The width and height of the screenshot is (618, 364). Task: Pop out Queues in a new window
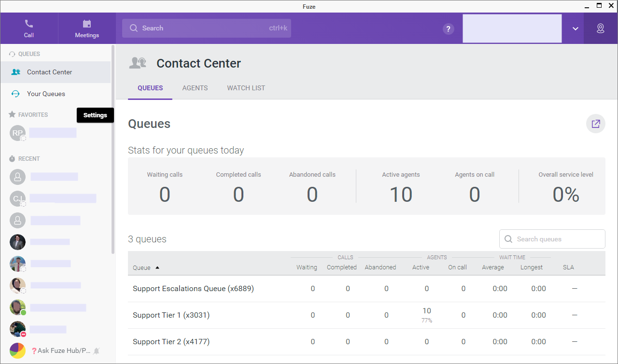click(x=595, y=124)
